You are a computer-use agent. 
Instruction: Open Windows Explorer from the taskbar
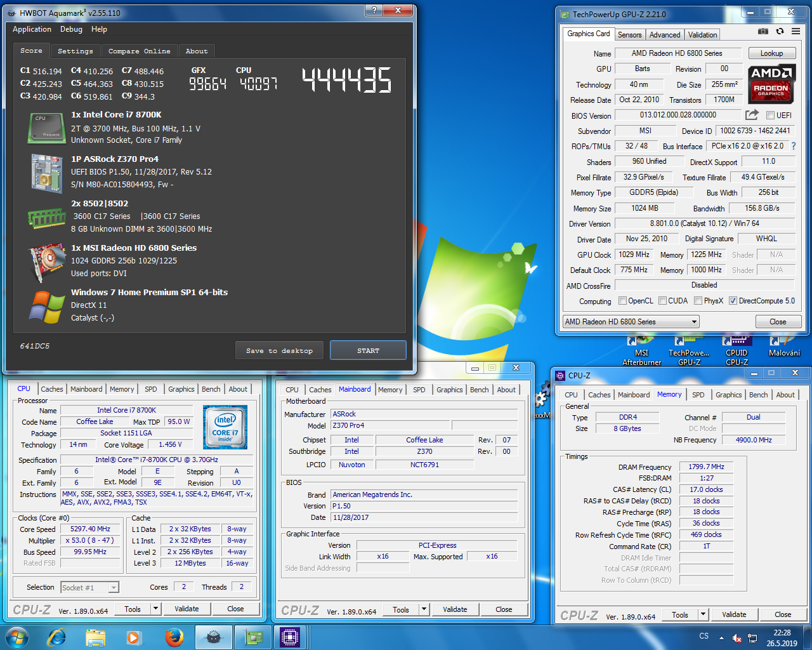tap(96, 637)
